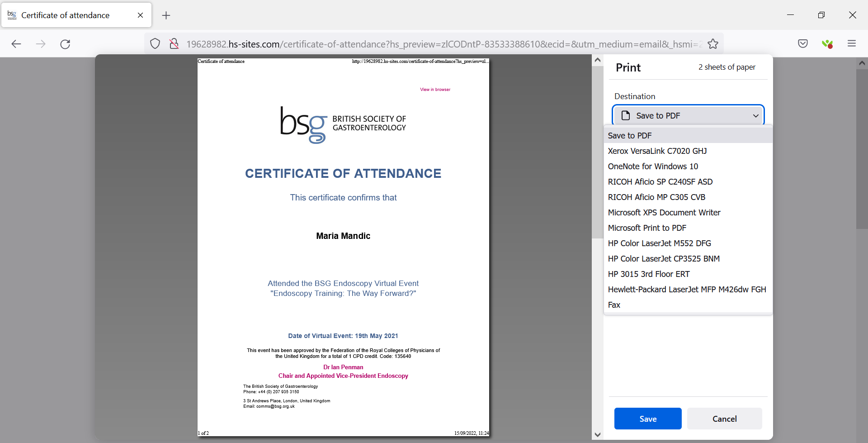Viewport: 868px width, 443px height.
Task: Click the blue Save button
Action: pos(648,419)
